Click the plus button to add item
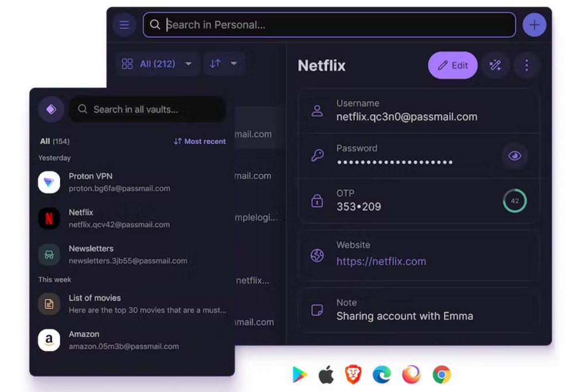 coord(534,25)
